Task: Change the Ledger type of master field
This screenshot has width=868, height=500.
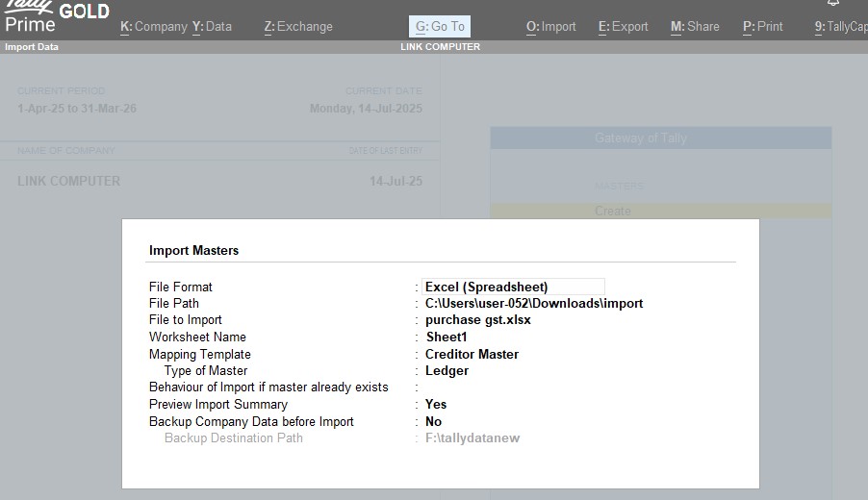Action: [x=447, y=371]
